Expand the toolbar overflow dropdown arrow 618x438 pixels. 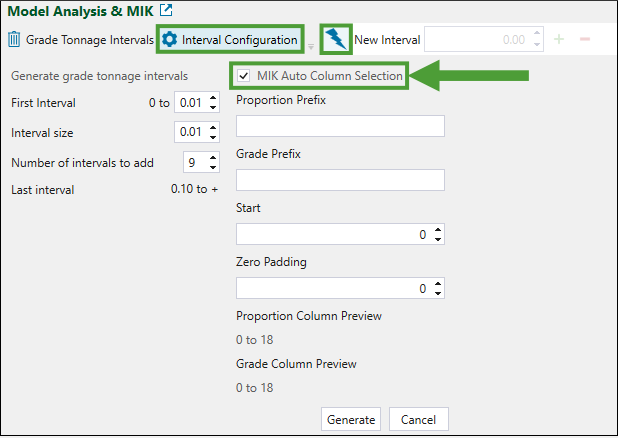click(310, 46)
